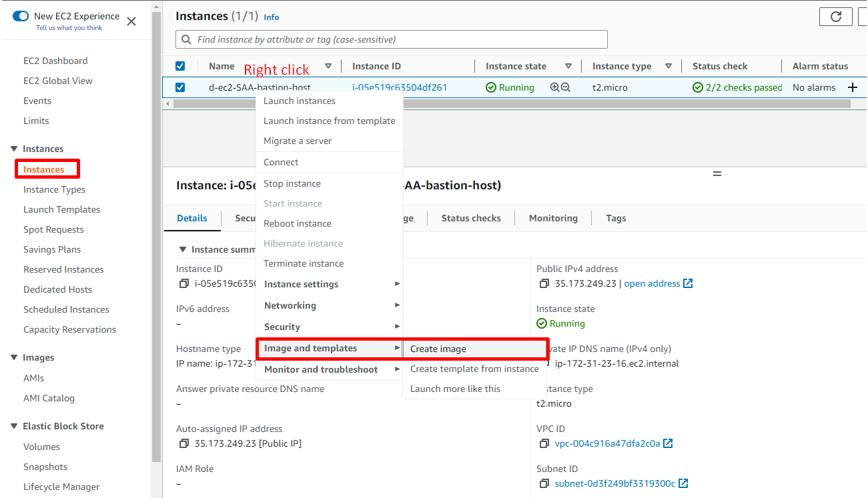Click the open address link
This screenshot has width=868, height=498.
tap(652, 283)
